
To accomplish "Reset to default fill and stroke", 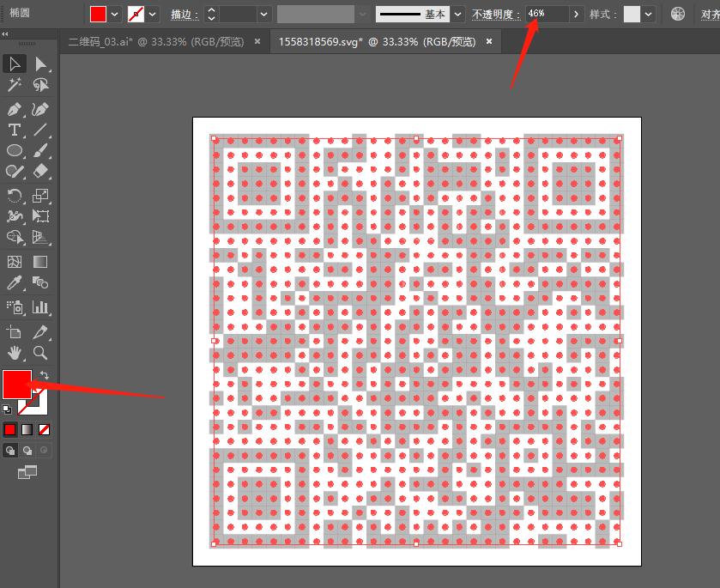I will tap(7, 409).
